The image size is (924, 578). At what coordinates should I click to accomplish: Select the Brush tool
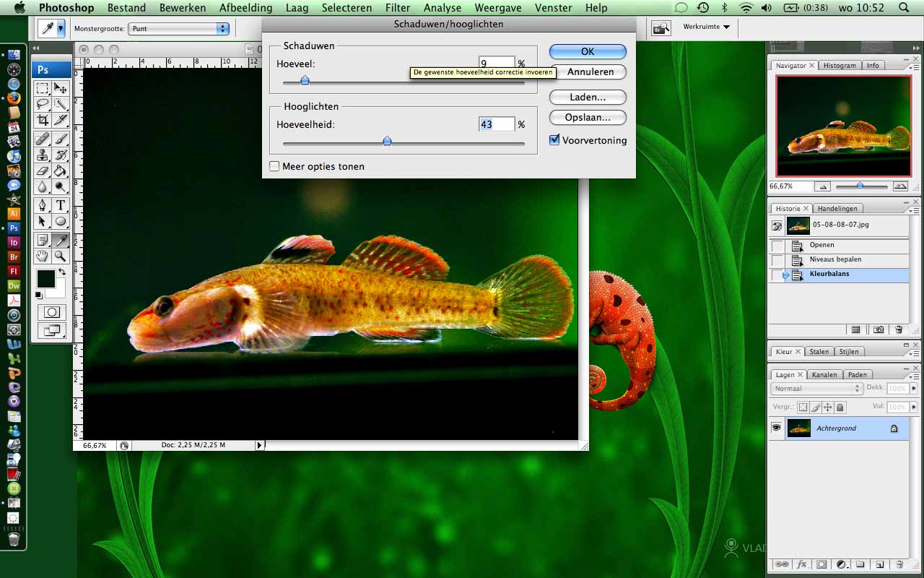pos(61,139)
